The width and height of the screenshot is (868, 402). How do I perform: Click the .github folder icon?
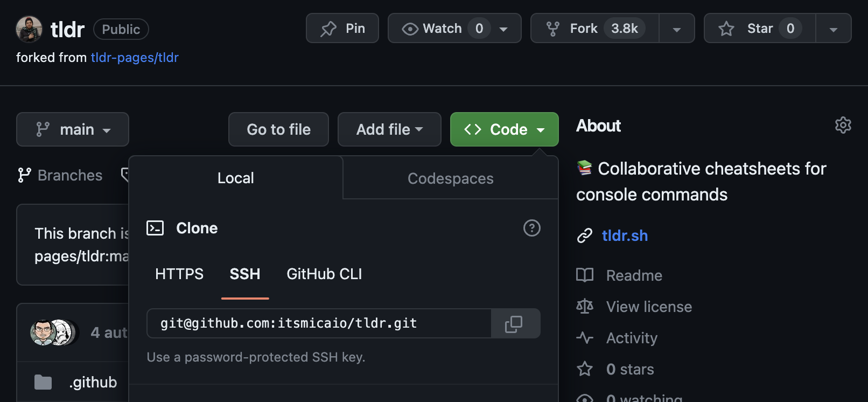coord(43,382)
